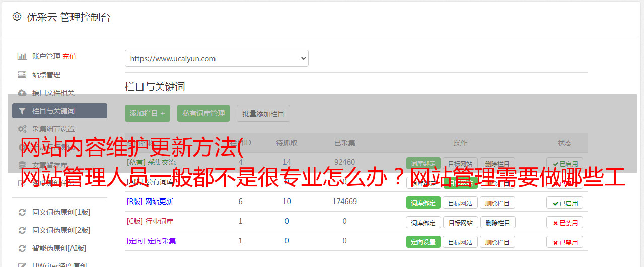This screenshot has height=267, width=644.
Task: Click 目标网站 in the 网站更新 row
Action: (x=460, y=203)
